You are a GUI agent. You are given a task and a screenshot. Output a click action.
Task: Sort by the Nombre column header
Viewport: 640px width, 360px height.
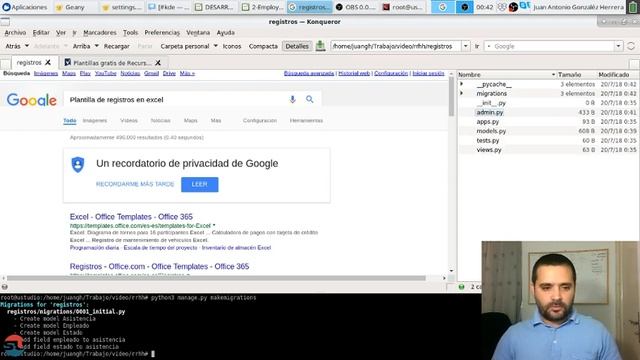(507, 75)
